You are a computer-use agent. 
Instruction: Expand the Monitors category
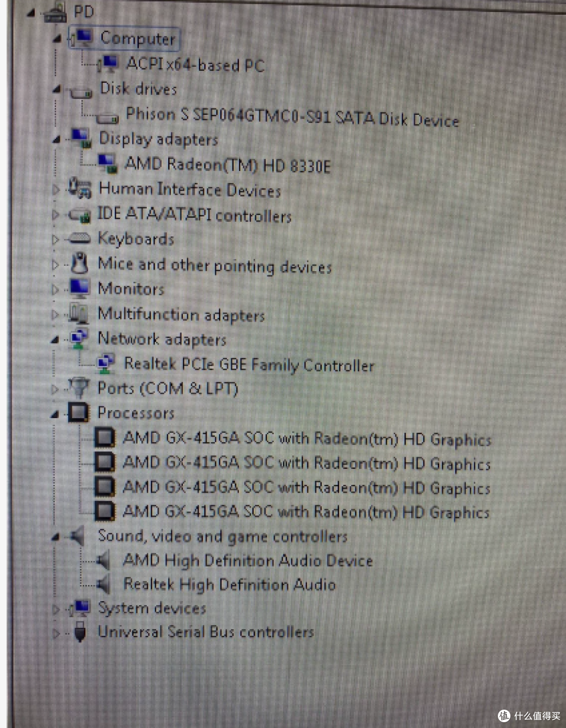click(55, 290)
